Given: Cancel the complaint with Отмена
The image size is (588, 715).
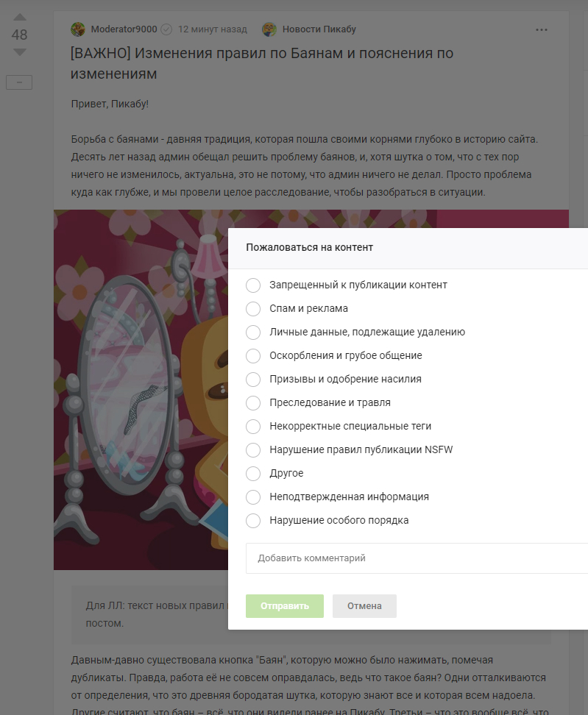Looking at the screenshot, I should pyautogui.click(x=364, y=606).
